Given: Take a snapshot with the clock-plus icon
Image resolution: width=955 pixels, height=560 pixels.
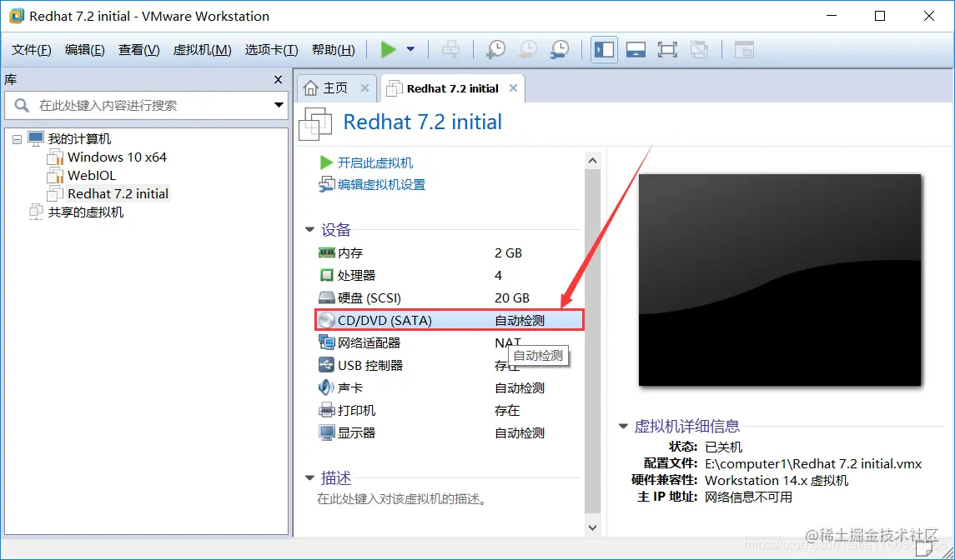Looking at the screenshot, I should [x=495, y=49].
